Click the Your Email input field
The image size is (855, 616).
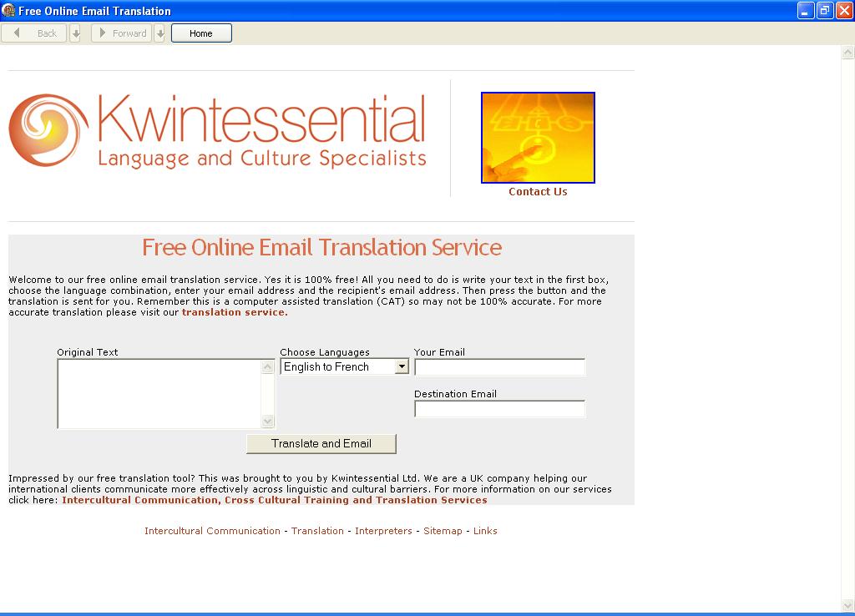(x=499, y=367)
